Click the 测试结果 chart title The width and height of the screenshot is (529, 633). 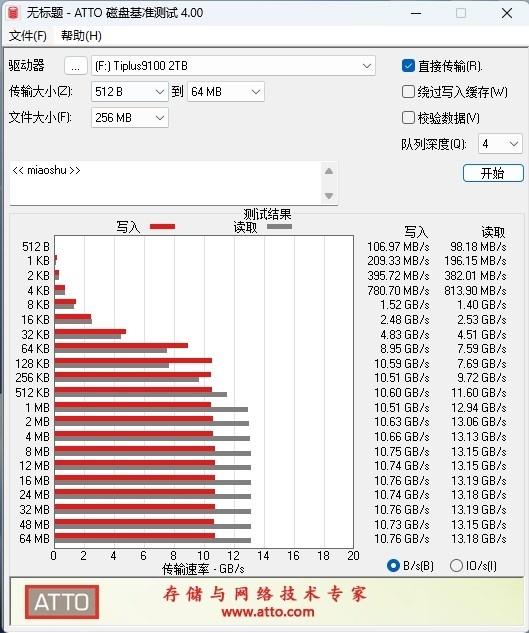(x=267, y=214)
